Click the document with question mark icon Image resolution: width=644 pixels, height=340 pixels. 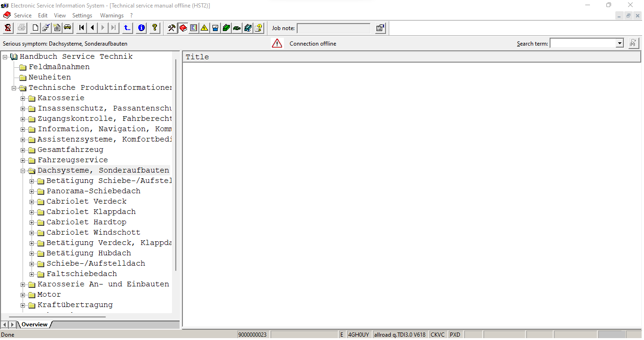tap(258, 28)
